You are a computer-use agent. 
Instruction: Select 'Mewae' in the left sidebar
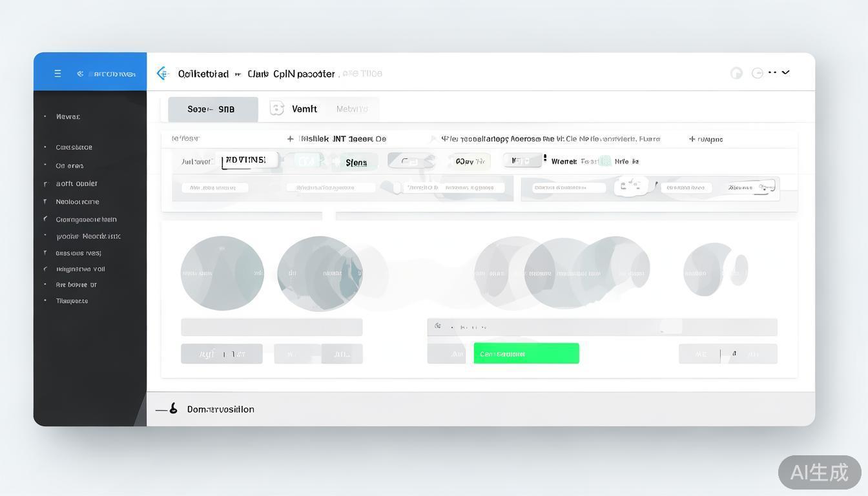(68, 116)
